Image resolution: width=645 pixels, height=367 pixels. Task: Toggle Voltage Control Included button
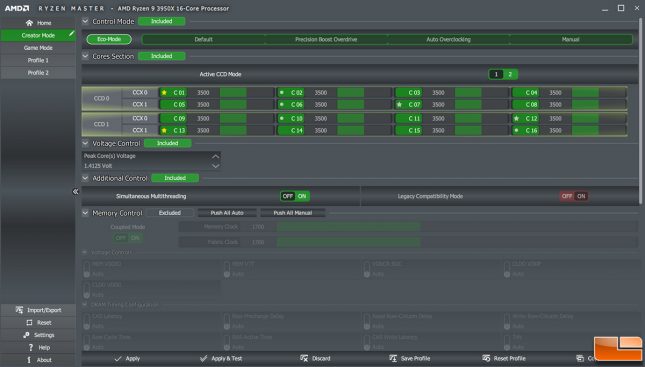[167, 143]
